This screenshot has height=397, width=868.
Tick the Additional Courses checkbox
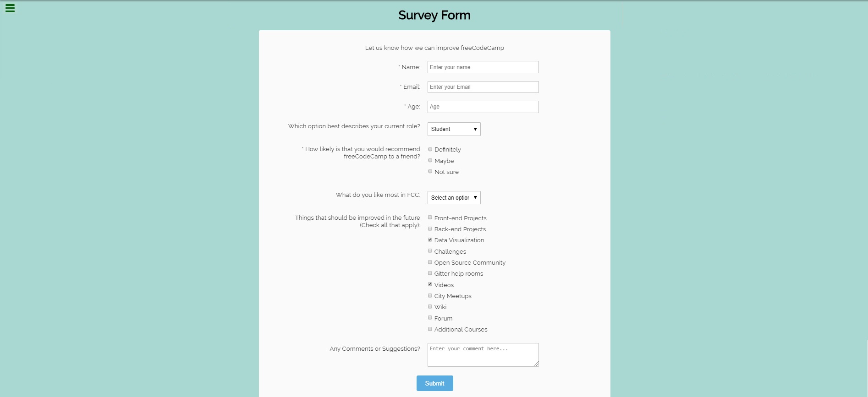click(x=430, y=329)
